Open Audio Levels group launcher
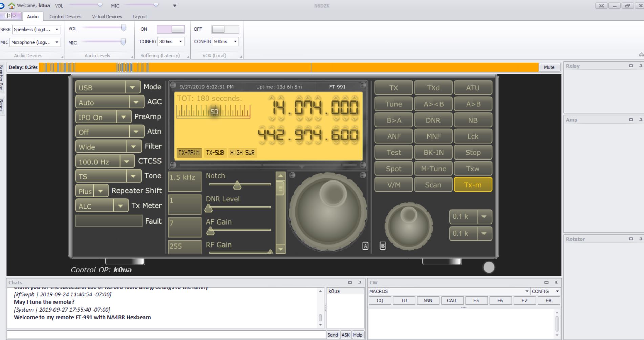 [132, 56]
